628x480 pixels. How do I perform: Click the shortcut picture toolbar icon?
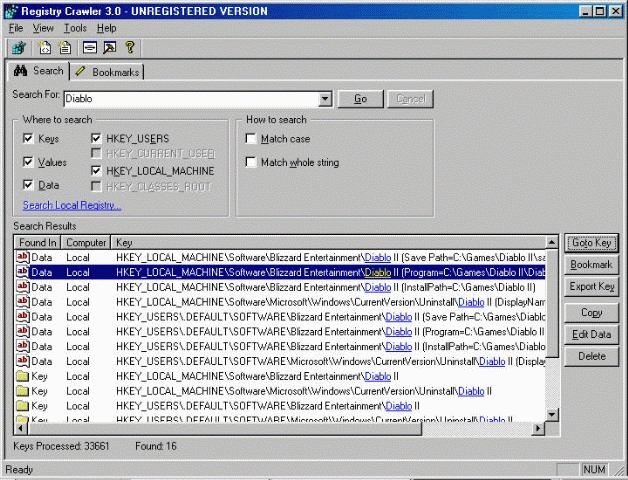pos(109,48)
